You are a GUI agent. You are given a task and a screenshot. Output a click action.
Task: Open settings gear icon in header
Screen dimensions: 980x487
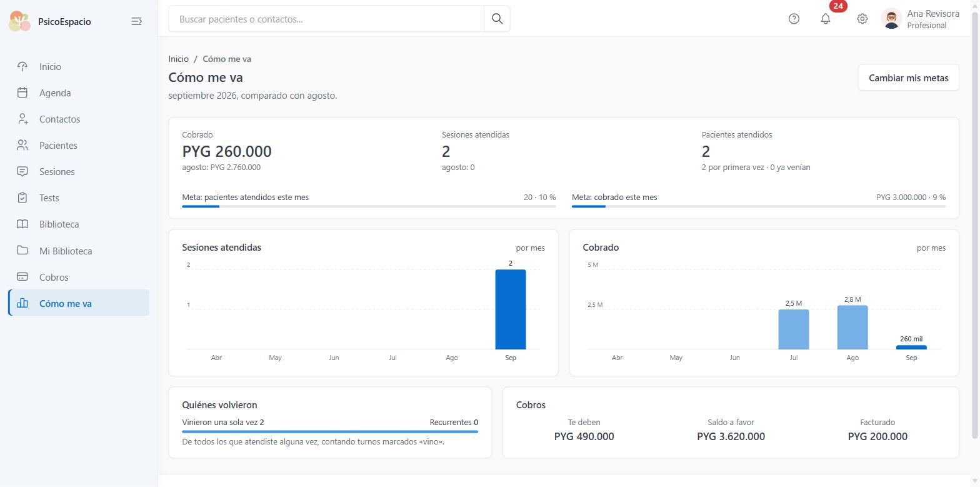coord(862,19)
